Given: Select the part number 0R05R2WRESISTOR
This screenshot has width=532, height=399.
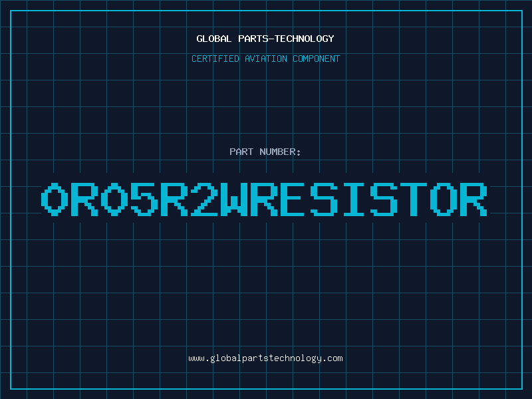Looking at the screenshot, I should click(x=264, y=199).
